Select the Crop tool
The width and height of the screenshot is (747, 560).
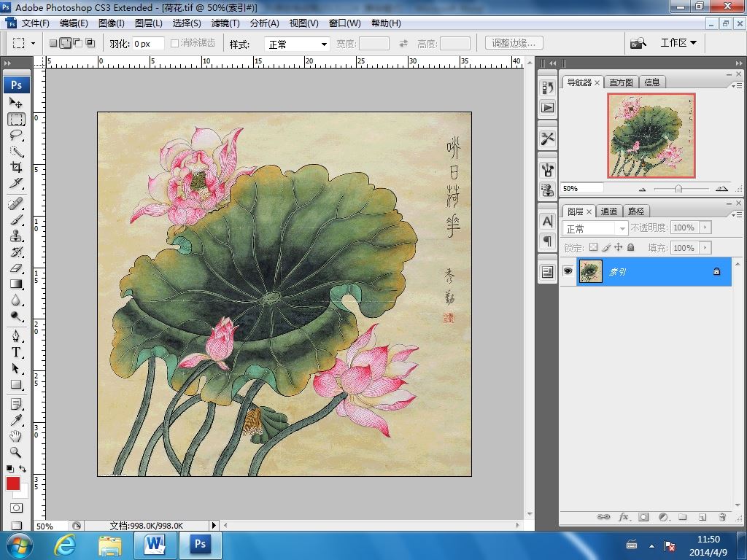coord(16,168)
